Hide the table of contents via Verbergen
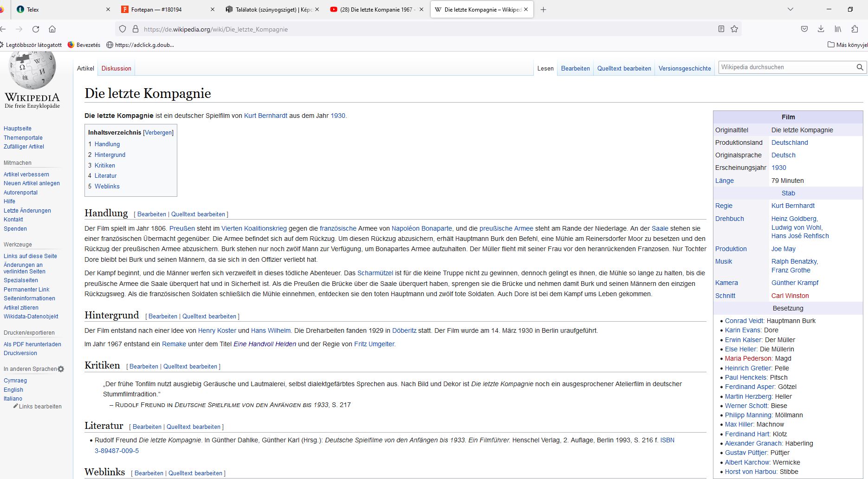Viewport: 868px width, 479px height. 158,133
